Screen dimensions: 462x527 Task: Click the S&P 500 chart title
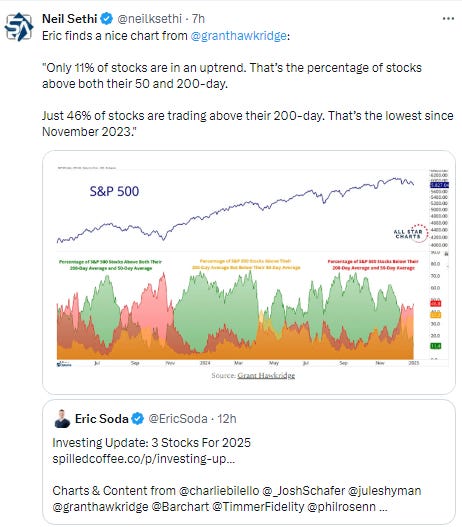[114, 192]
